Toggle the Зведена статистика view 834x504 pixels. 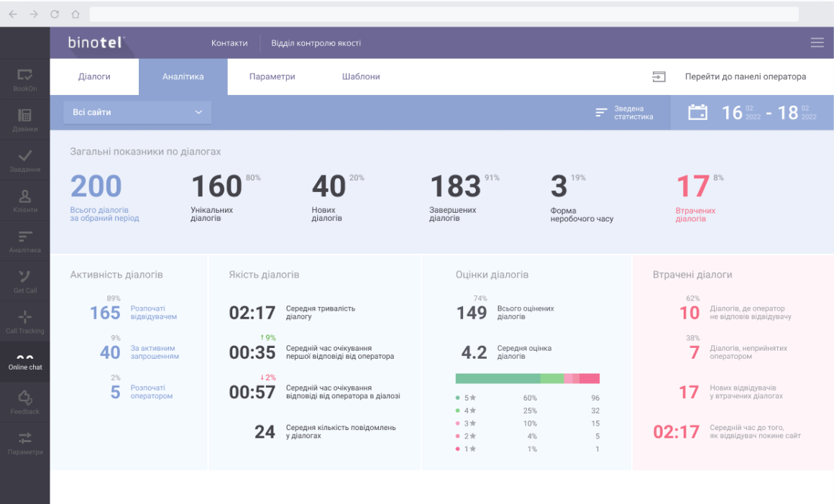[x=625, y=113]
